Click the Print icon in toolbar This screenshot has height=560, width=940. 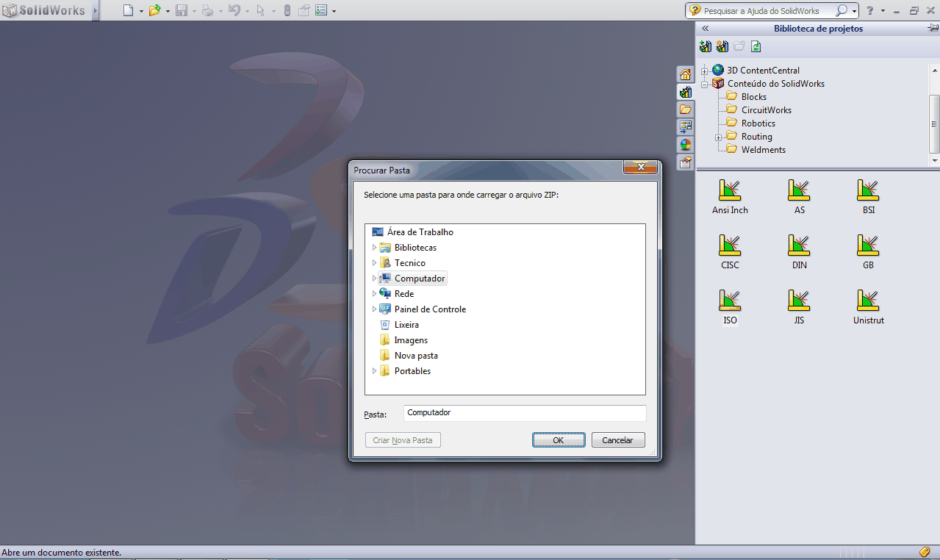[208, 10]
